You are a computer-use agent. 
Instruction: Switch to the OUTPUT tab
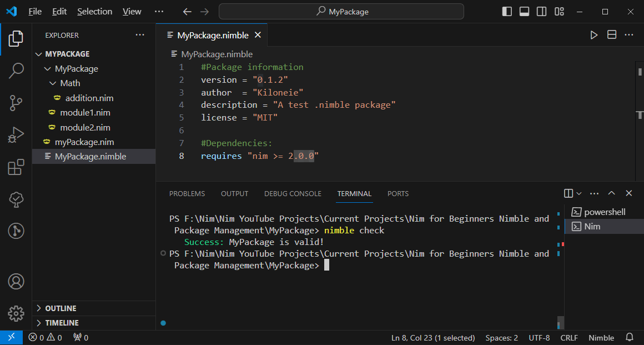click(234, 193)
